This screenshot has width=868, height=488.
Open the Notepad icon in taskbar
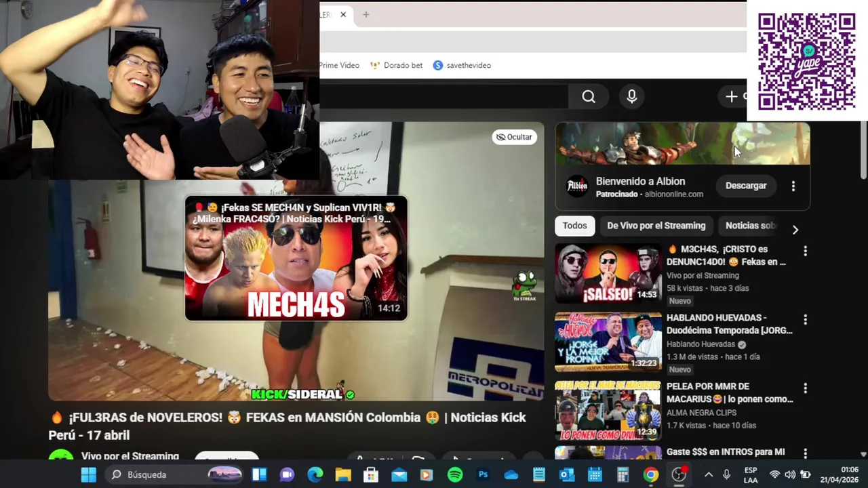click(539, 475)
